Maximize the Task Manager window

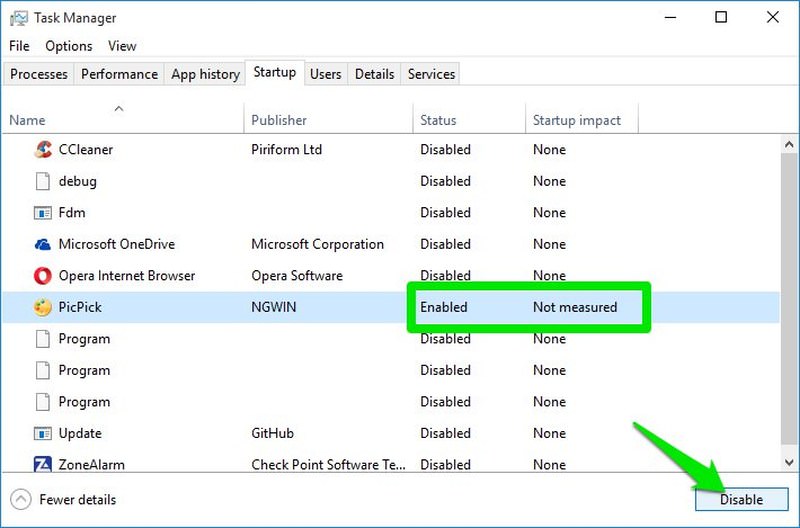pos(721,17)
